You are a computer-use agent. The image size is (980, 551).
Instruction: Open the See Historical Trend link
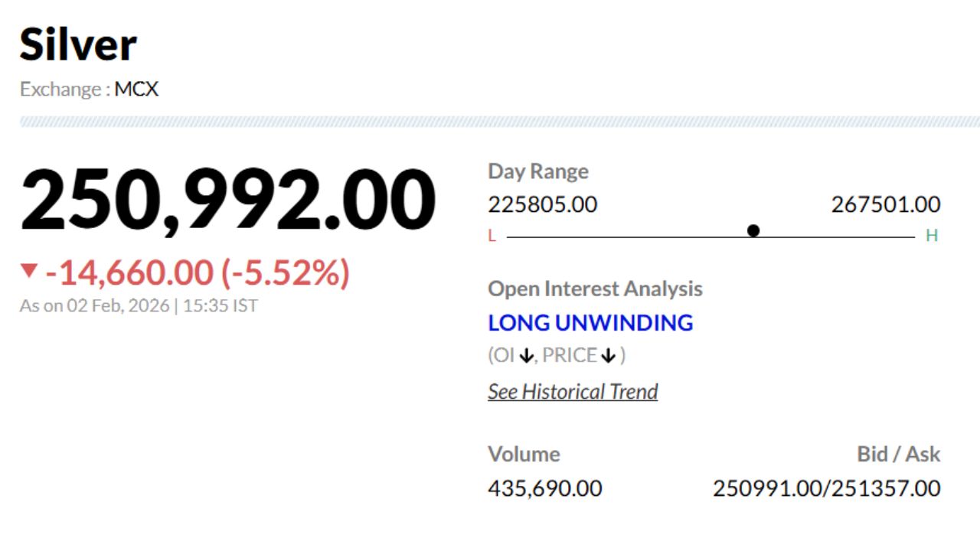[x=573, y=392]
